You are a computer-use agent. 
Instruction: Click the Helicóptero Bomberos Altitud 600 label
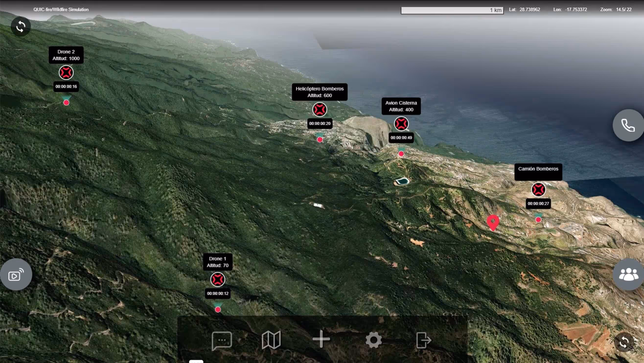tap(320, 92)
